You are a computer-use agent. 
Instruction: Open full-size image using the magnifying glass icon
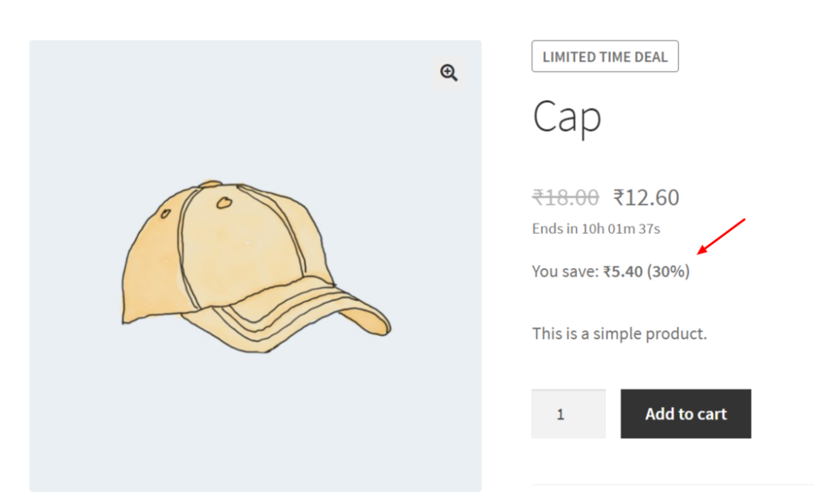coord(448,72)
